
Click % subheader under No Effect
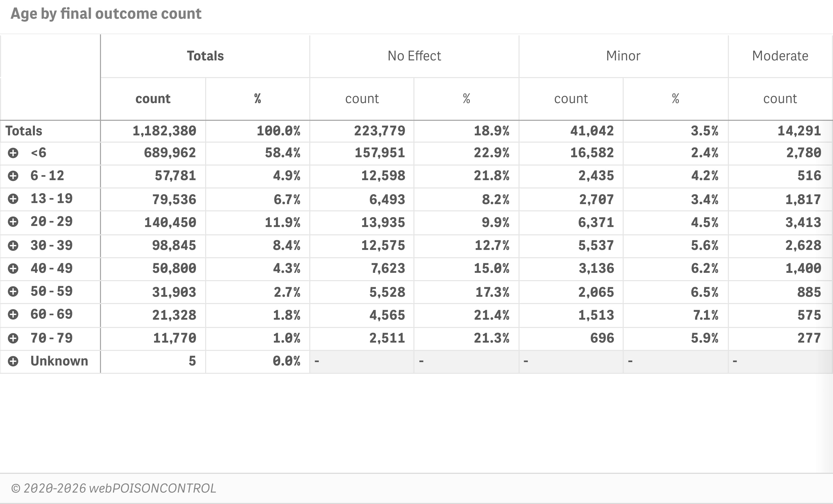tap(466, 99)
